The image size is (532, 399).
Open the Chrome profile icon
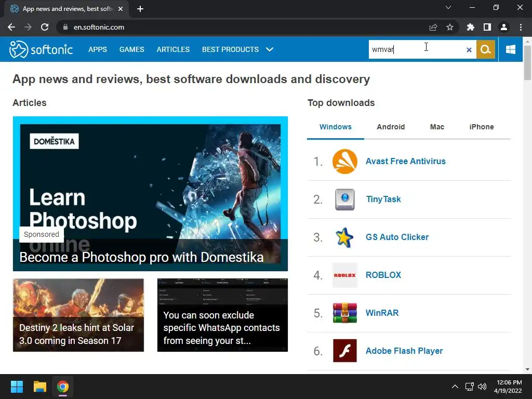504,27
